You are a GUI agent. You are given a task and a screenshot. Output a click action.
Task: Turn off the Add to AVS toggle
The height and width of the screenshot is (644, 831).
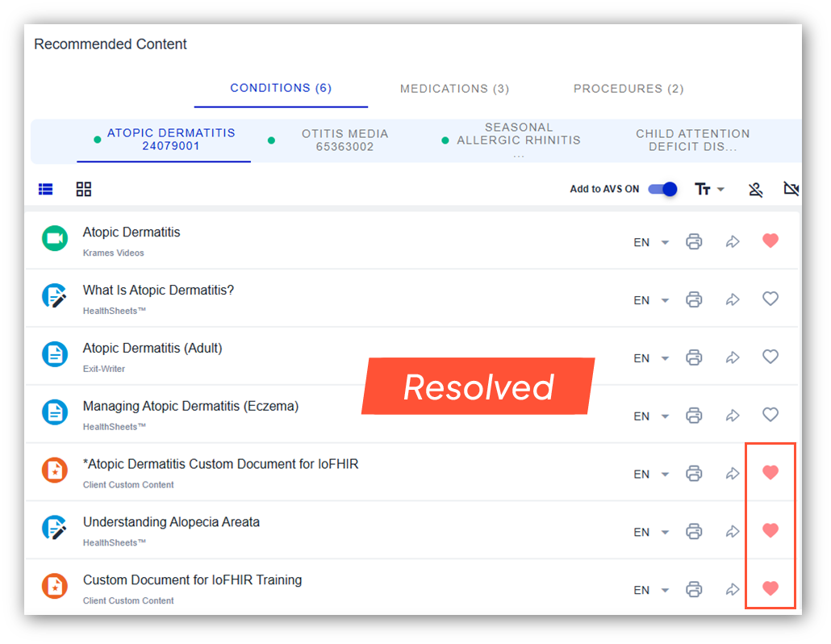(x=662, y=189)
